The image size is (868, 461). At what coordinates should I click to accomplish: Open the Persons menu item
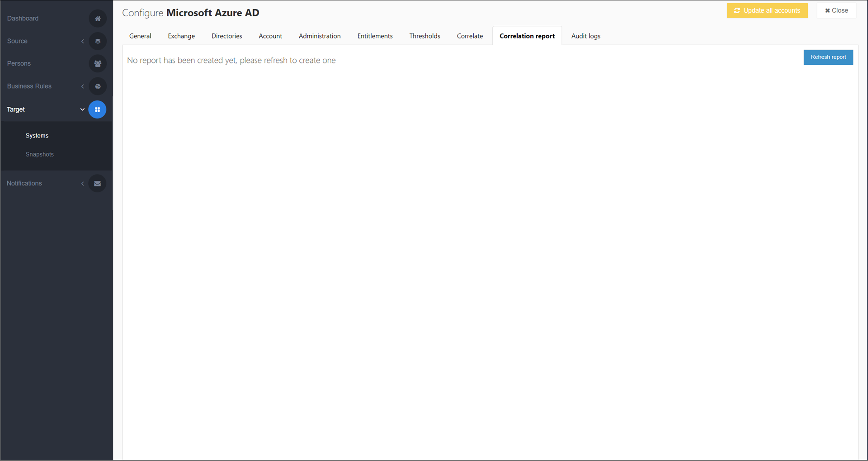(19, 64)
